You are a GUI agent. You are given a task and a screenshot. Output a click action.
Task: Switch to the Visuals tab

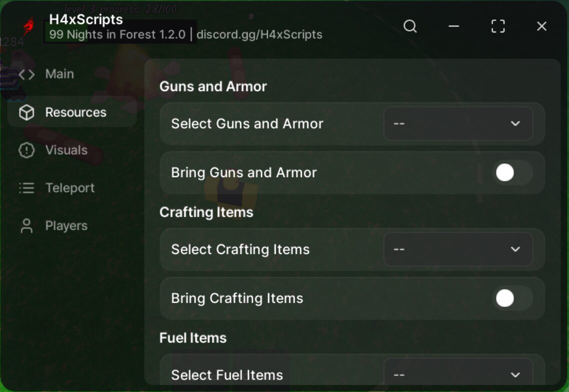click(67, 150)
